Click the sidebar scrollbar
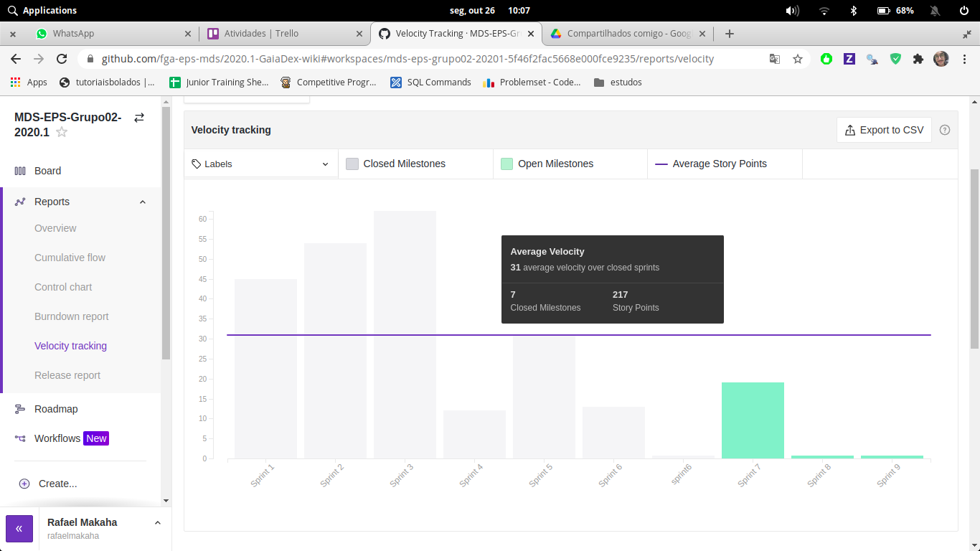The width and height of the screenshot is (980, 551). tap(166, 233)
